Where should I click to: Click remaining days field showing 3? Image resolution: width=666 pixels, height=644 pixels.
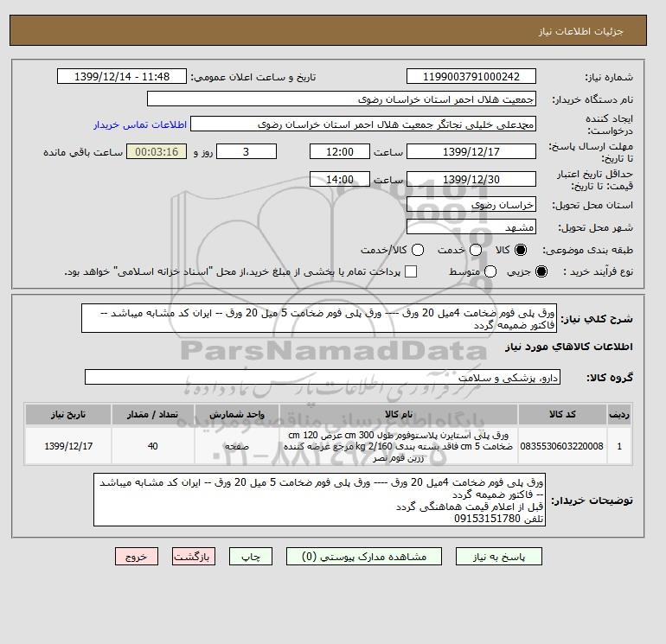247,151
